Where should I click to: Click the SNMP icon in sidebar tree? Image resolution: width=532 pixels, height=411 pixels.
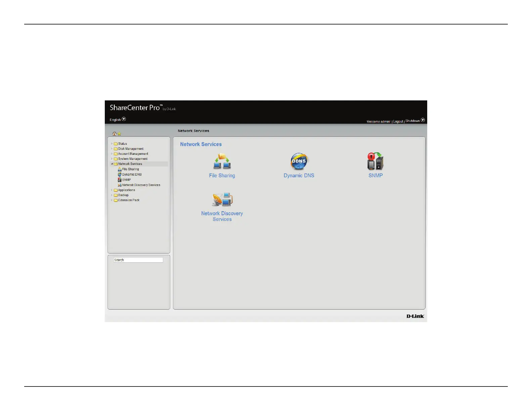(x=120, y=180)
